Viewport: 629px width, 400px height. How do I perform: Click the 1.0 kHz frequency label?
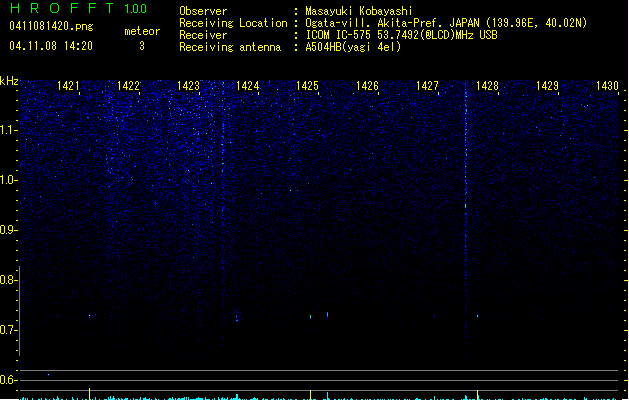[x=9, y=180]
